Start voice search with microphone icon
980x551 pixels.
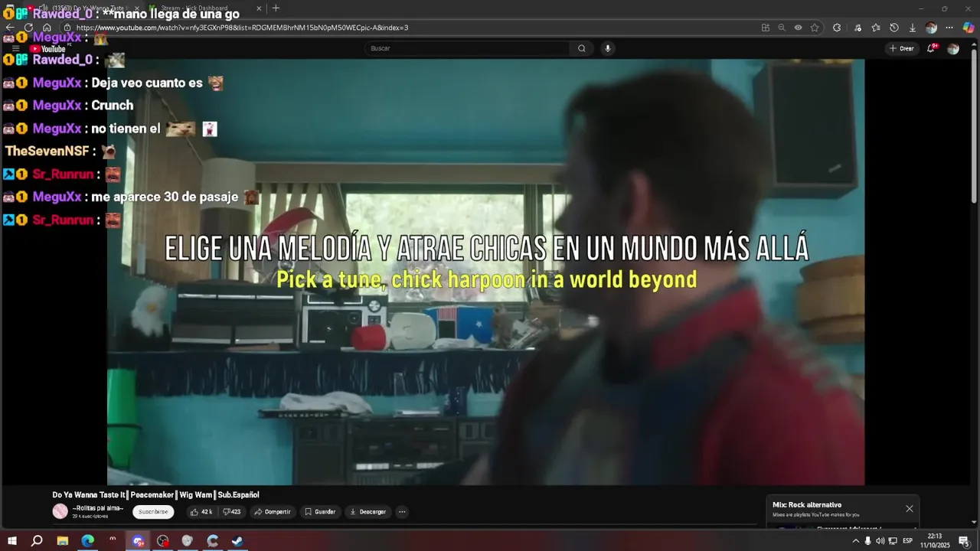[608, 48]
